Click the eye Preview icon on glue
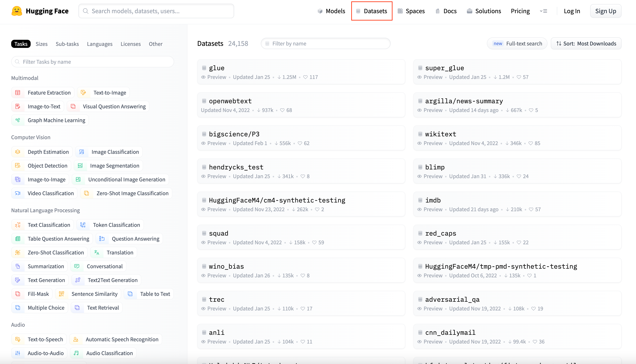Screen dimensions: 636x364 204,77
